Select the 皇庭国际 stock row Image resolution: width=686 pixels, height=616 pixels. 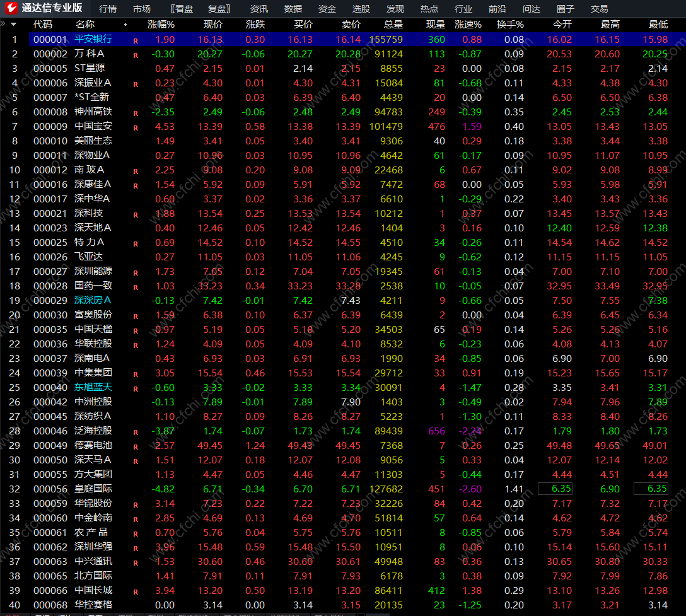coord(343,489)
